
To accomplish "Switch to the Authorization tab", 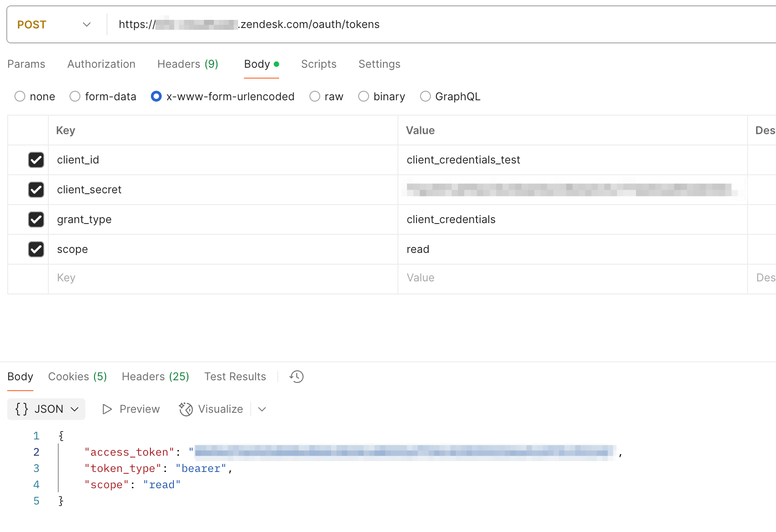I will (x=101, y=64).
